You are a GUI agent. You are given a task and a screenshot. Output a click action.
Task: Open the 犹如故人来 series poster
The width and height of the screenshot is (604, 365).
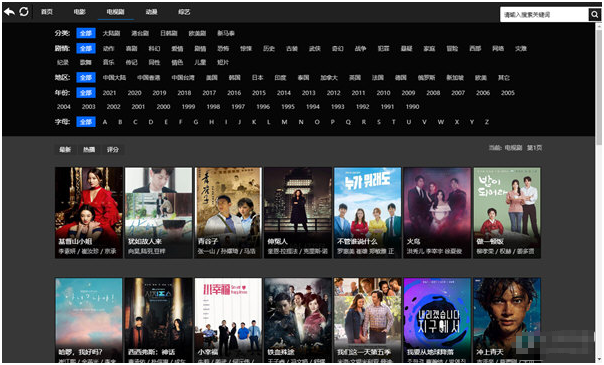(158, 213)
